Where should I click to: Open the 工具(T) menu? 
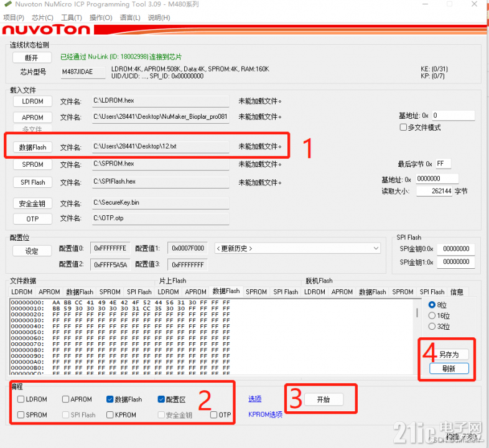coord(72,17)
